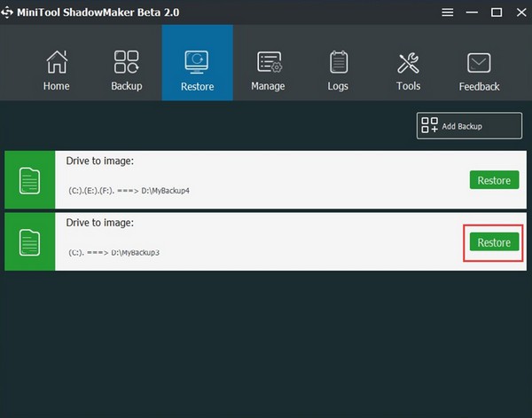The image size is (532, 418).
Task: Open the Feedback tab
Action: [479, 71]
